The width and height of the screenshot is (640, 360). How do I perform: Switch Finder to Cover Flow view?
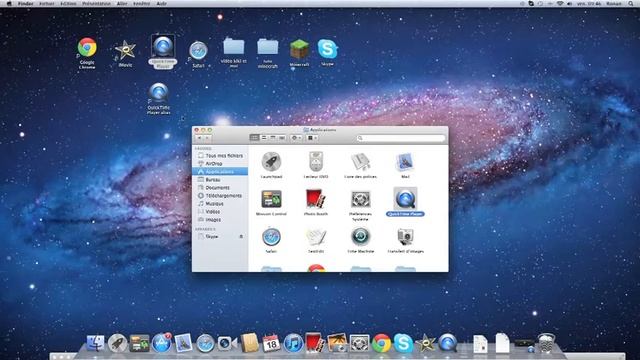(x=282, y=138)
